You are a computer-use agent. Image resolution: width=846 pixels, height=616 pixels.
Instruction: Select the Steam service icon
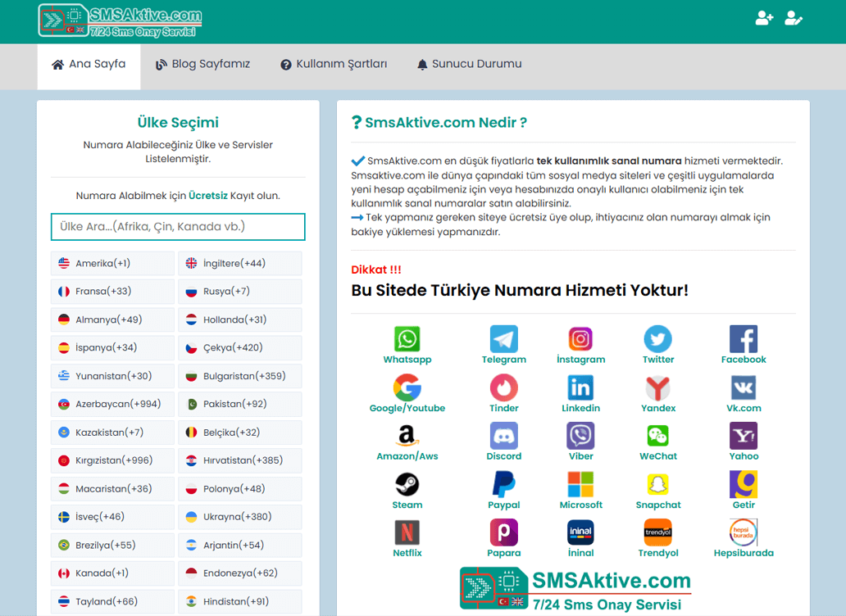(x=407, y=484)
